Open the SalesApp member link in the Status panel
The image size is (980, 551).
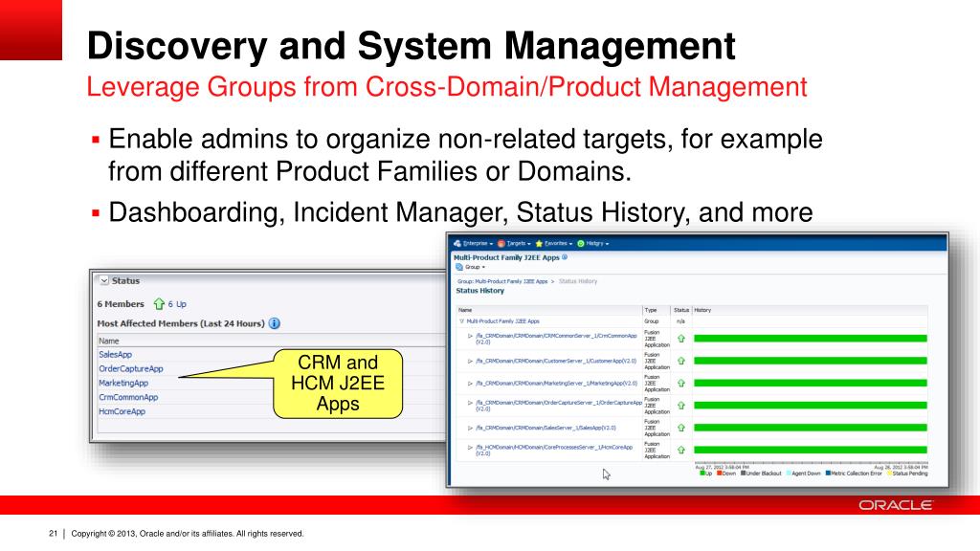coord(116,355)
